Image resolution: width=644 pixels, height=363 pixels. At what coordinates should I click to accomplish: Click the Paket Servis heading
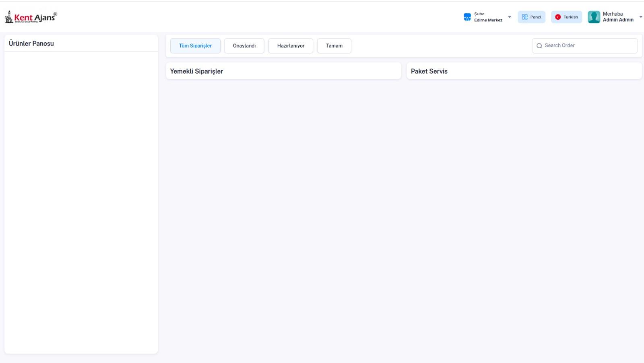pyautogui.click(x=429, y=71)
